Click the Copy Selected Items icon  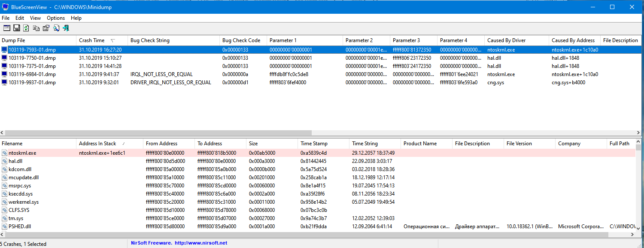(36, 28)
